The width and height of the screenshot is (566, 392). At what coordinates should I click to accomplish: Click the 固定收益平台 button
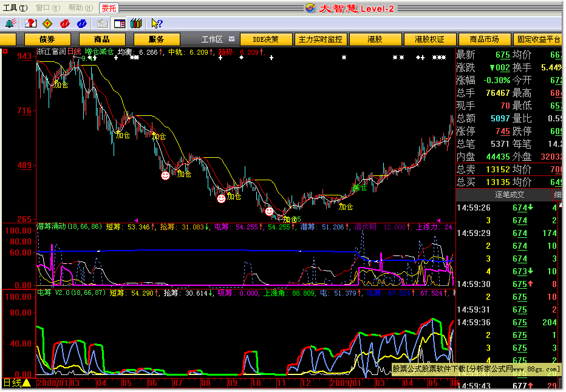coord(538,39)
